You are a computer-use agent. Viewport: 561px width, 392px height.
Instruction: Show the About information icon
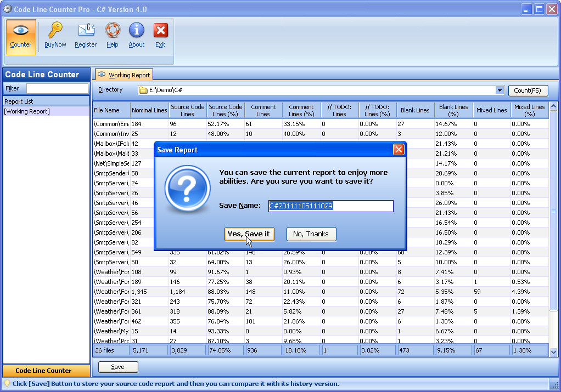[x=137, y=36]
